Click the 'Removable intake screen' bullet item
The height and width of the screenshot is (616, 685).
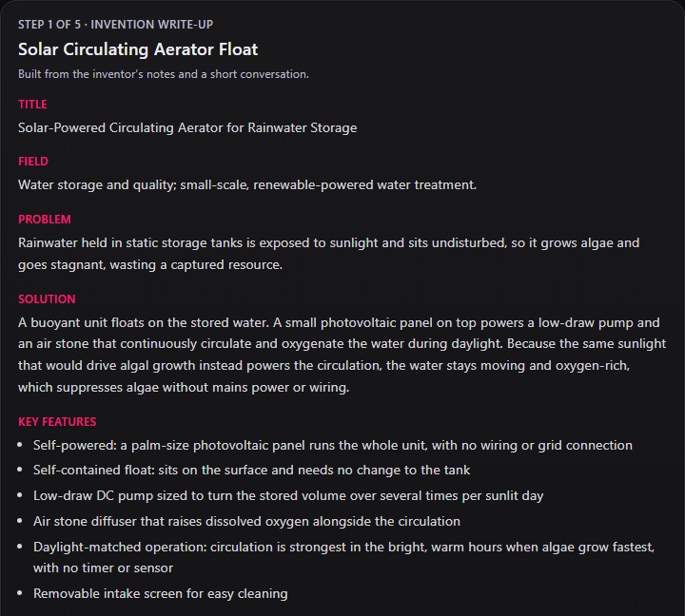click(x=161, y=594)
